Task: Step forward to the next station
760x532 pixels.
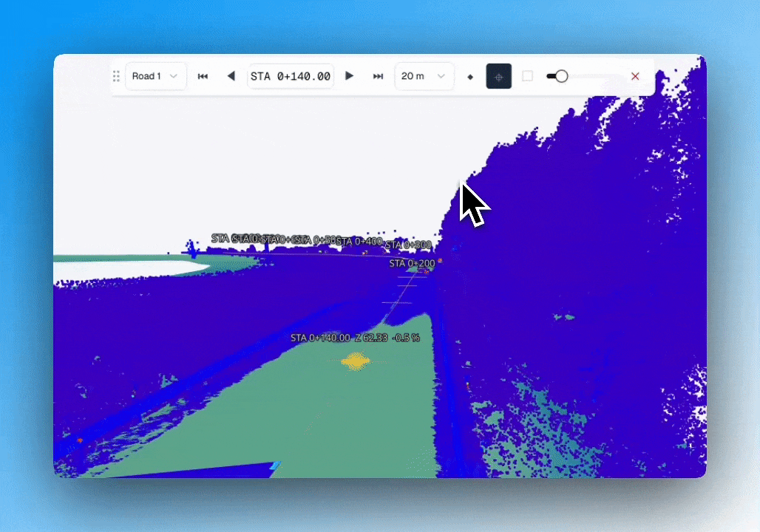Action: pos(350,76)
